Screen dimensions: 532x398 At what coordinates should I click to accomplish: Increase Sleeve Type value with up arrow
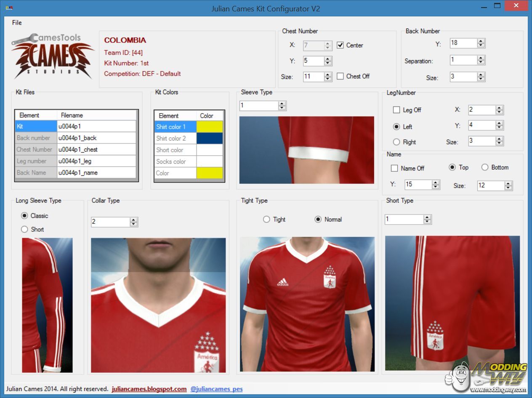(282, 103)
